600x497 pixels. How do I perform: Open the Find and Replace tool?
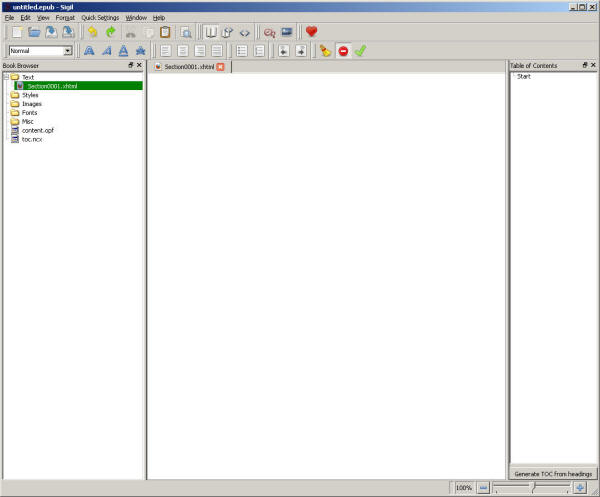coord(186,33)
